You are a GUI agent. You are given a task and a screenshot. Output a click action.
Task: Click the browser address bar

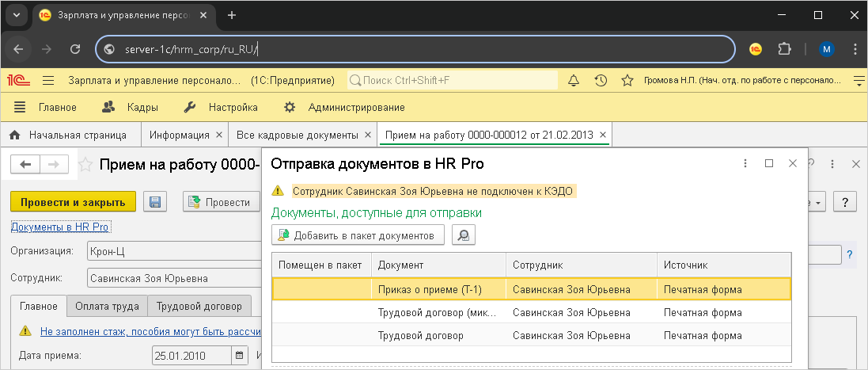(x=415, y=49)
